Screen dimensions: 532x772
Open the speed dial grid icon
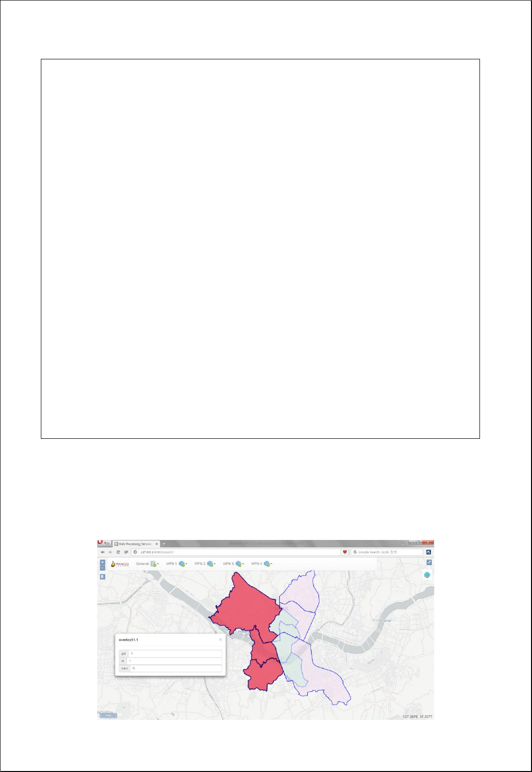126,552
